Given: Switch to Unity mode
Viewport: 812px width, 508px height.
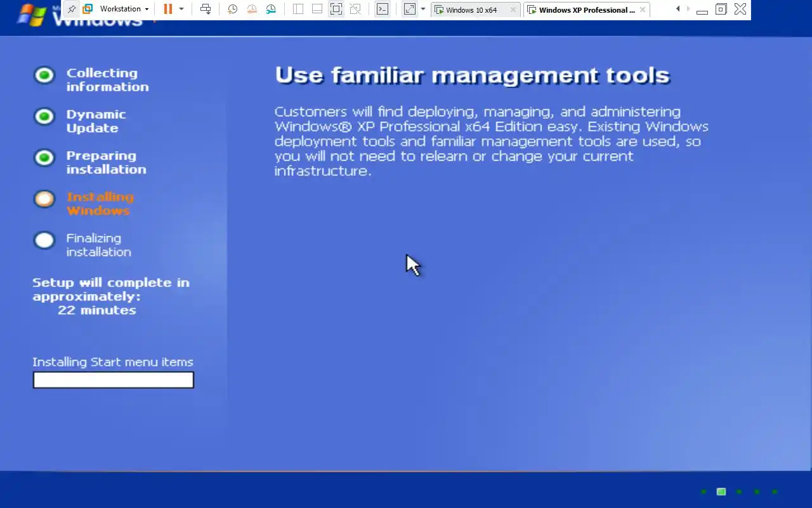Looking at the screenshot, I should [355, 9].
